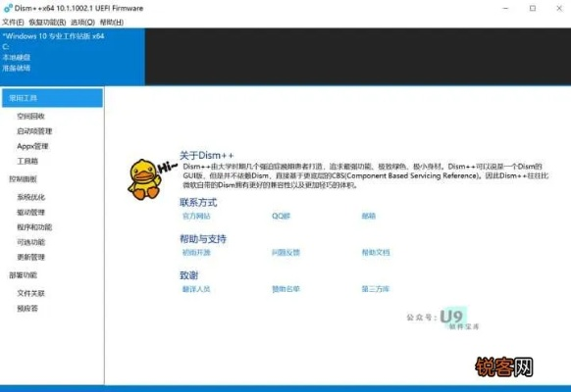Viewport: 571px width, 392px height.
Task: Open 更新管理 in the sidebar
Action: click(x=30, y=257)
